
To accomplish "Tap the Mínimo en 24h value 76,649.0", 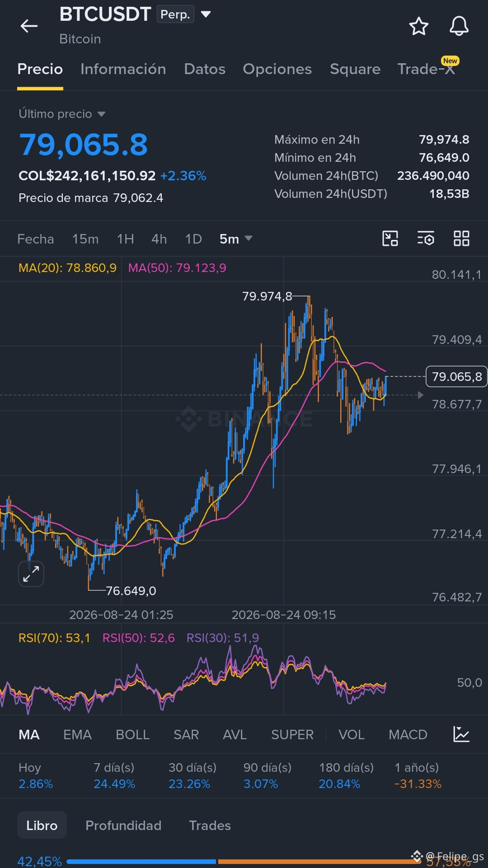I will [444, 158].
